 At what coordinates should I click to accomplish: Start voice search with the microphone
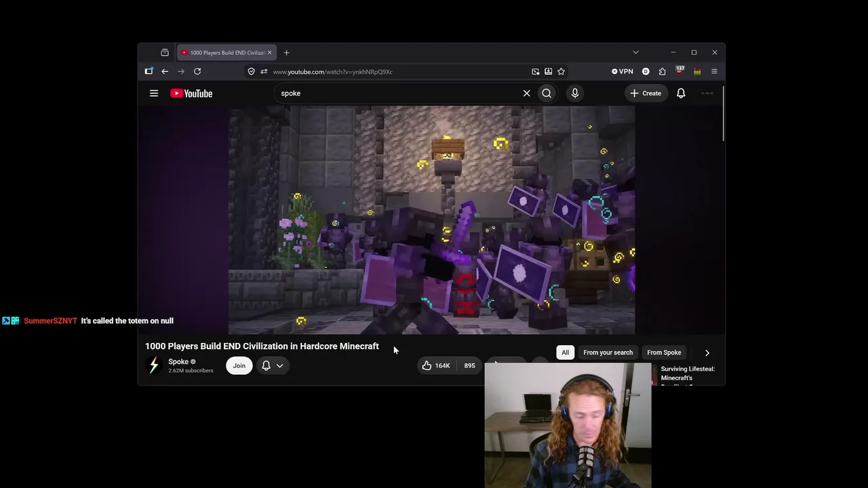(x=575, y=94)
